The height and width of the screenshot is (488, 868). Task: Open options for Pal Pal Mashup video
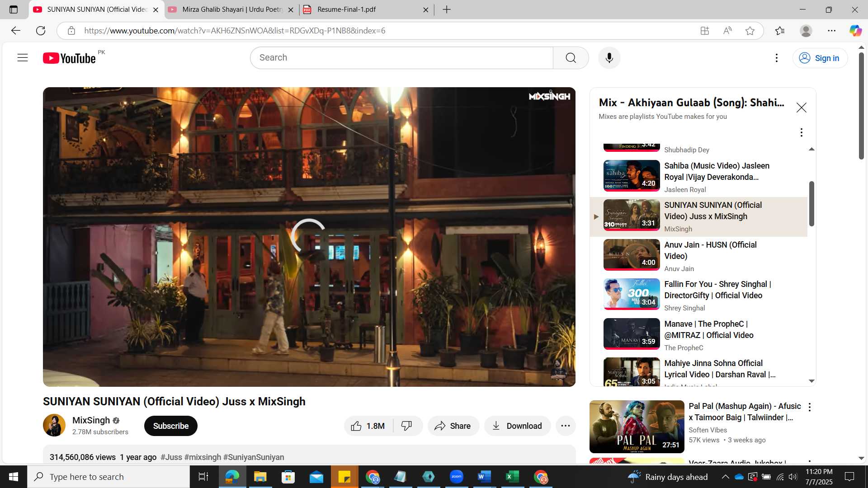[809, 407]
